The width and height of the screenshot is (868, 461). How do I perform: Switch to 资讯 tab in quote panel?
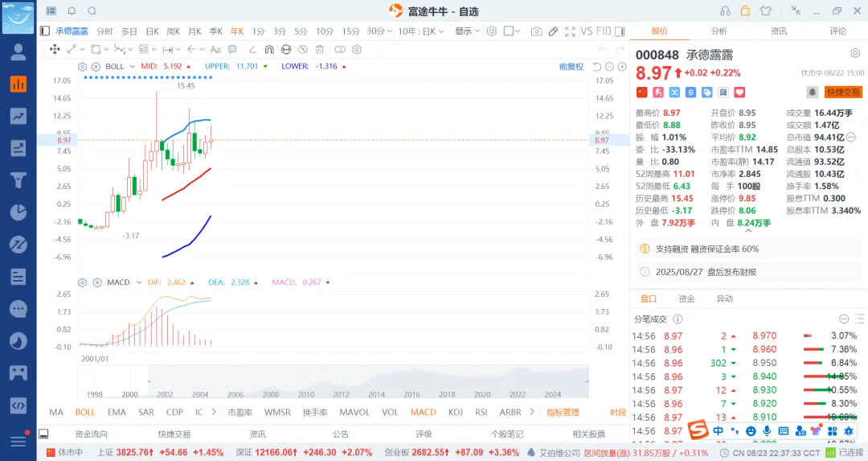click(x=779, y=31)
